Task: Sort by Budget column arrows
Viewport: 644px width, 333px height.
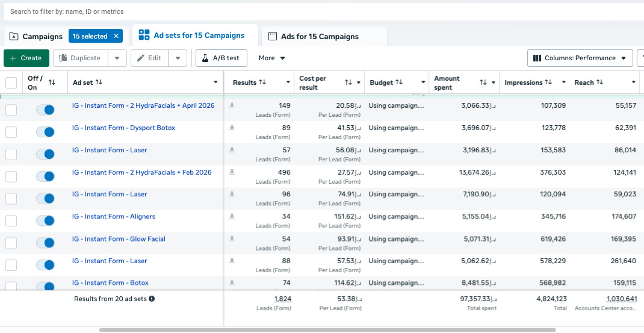Action: pyautogui.click(x=399, y=82)
